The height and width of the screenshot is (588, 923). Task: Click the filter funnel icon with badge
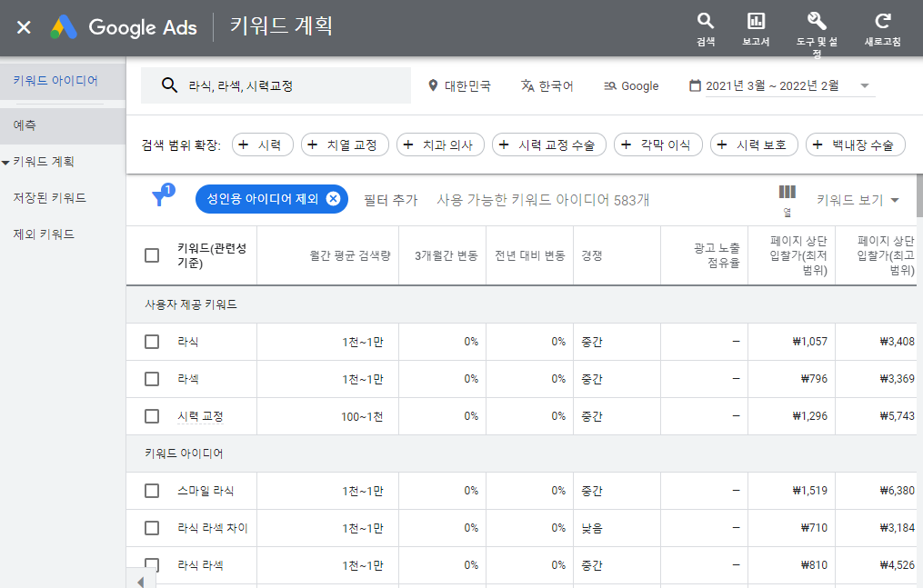click(x=163, y=195)
